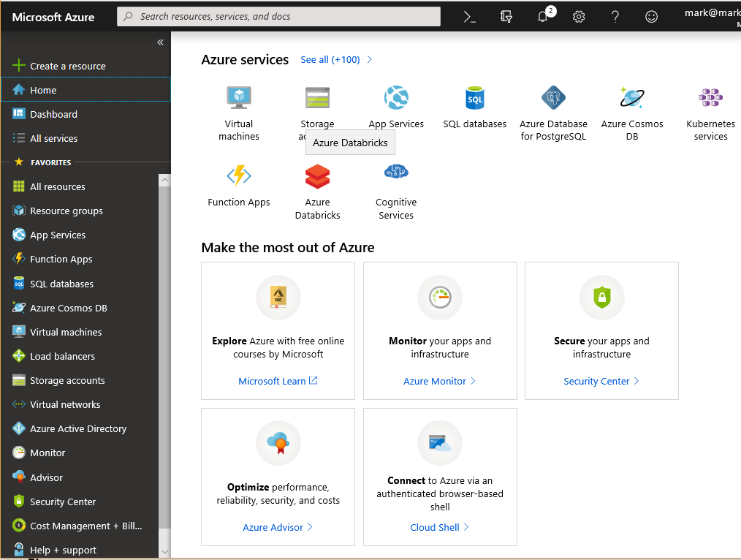Screen dimensions: 741x560
Task: Launch the Virtual machines service icon
Action: coord(239,98)
